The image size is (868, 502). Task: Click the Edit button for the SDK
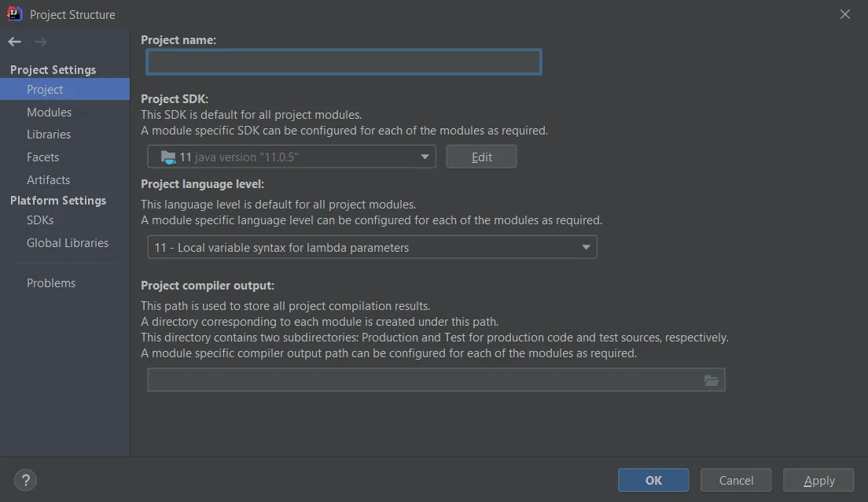point(481,157)
